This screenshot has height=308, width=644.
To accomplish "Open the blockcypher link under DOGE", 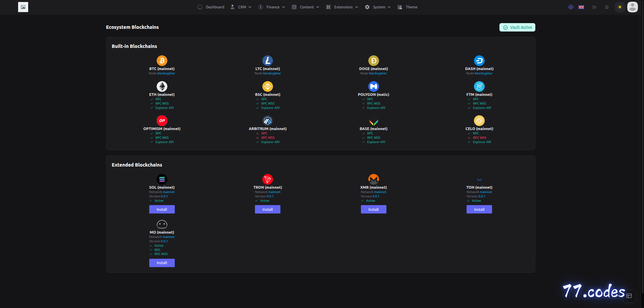I will pyautogui.click(x=378, y=73).
